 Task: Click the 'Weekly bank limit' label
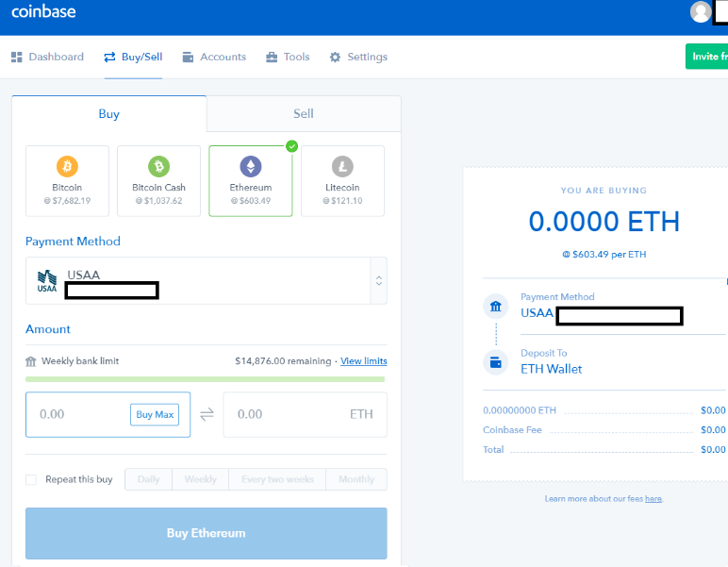pyautogui.click(x=80, y=360)
